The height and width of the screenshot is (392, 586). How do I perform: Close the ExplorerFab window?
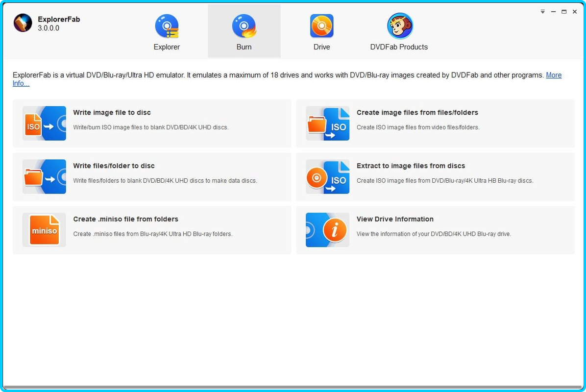[x=575, y=12]
